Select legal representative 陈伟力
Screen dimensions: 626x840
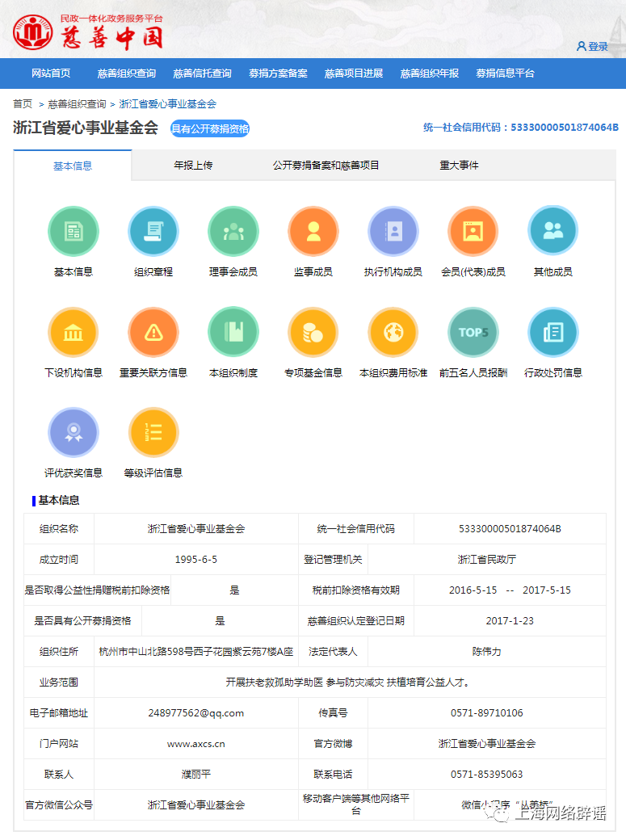coord(486,652)
